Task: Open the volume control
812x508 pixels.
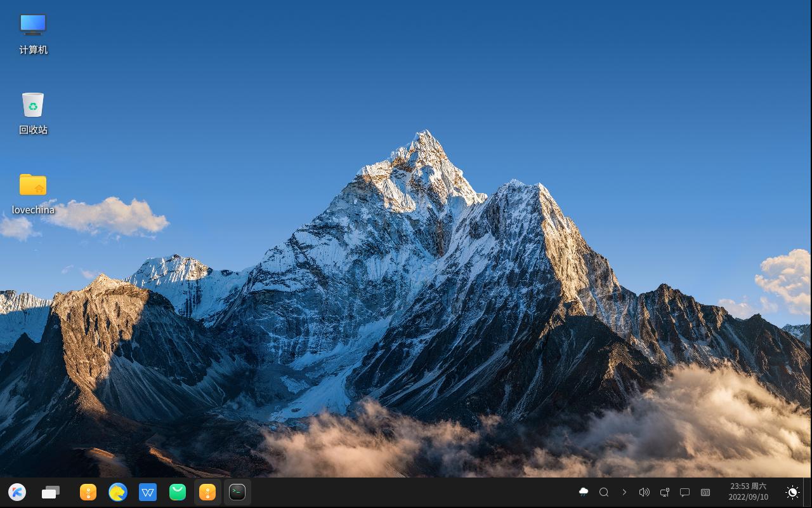Action: [645, 492]
